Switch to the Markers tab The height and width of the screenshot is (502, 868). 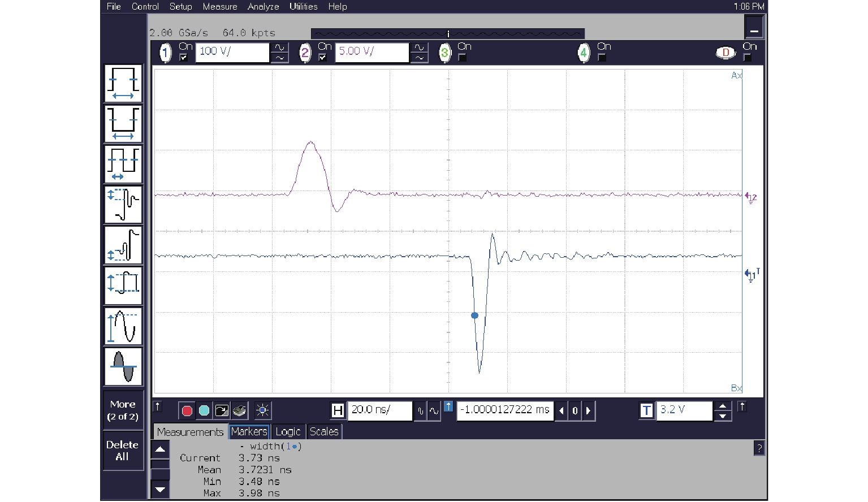(249, 432)
